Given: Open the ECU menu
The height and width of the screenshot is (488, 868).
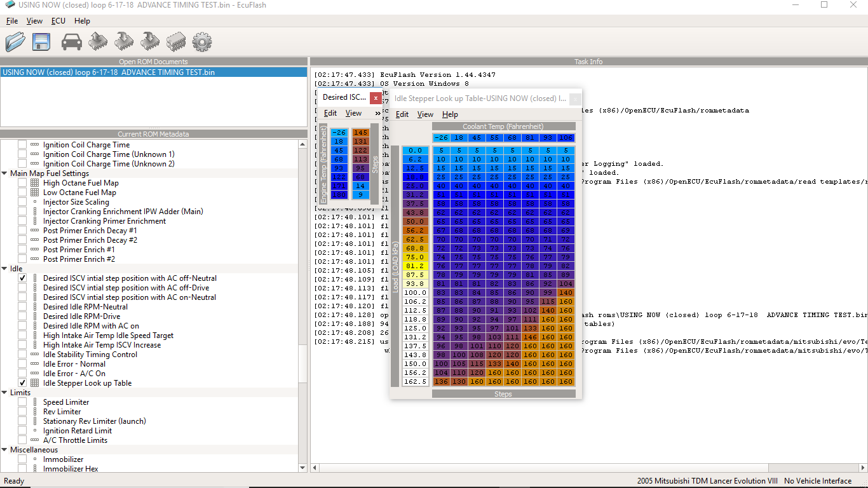Looking at the screenshot, I should [58, 21].
